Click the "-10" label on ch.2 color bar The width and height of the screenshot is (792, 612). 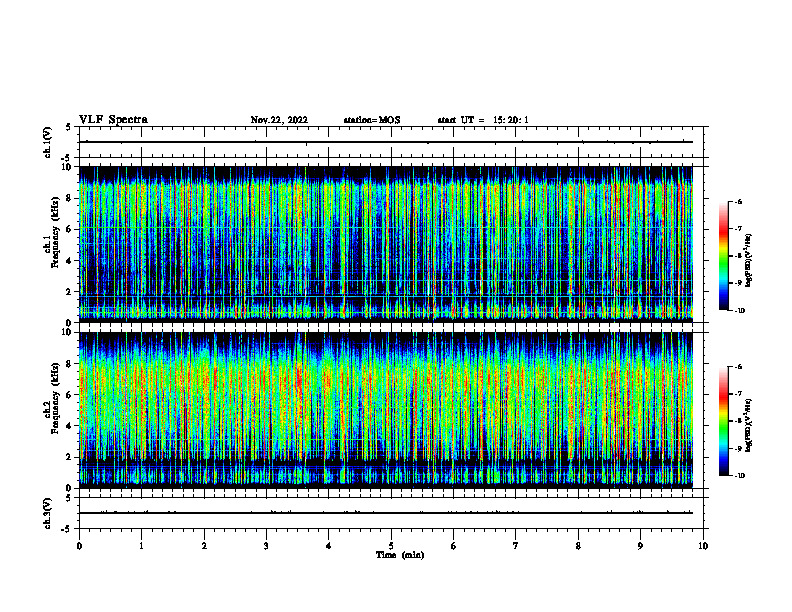739,476
